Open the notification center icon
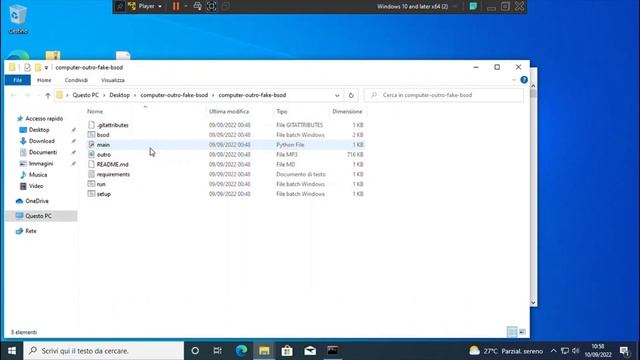This screenshot has height=360, width=640. (x=624, y=351)
